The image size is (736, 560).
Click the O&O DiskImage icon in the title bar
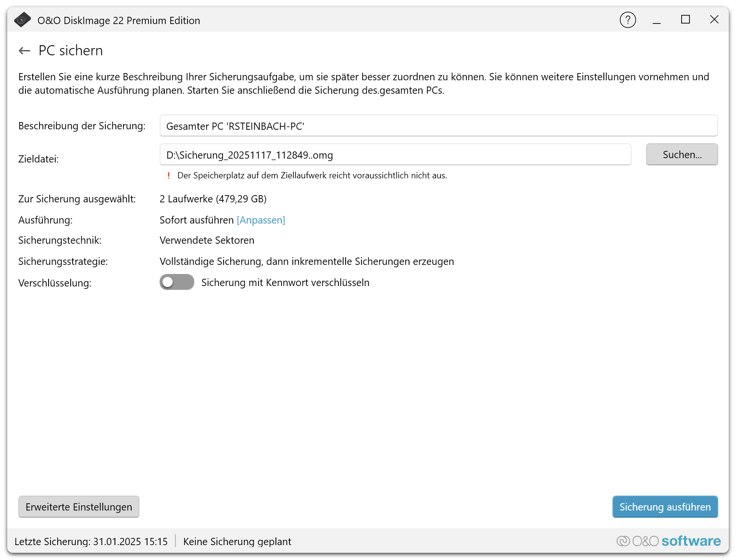[x=22, y=20]
